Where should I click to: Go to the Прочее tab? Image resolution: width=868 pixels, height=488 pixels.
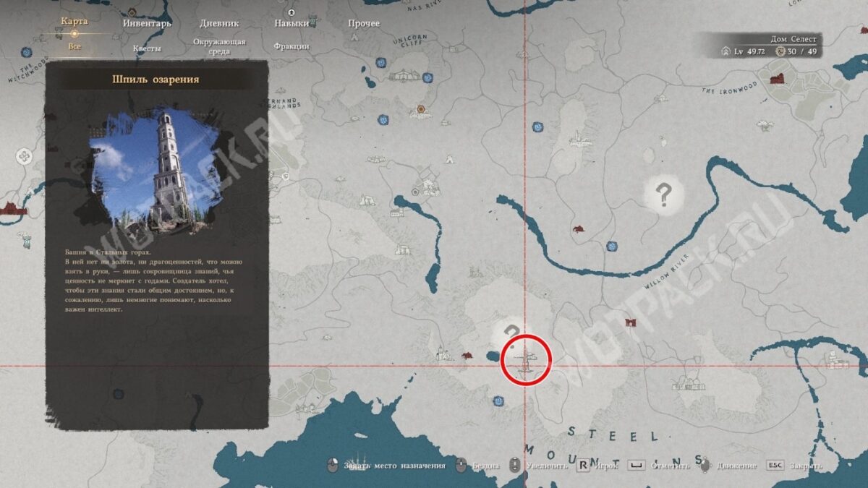[363, 22]
